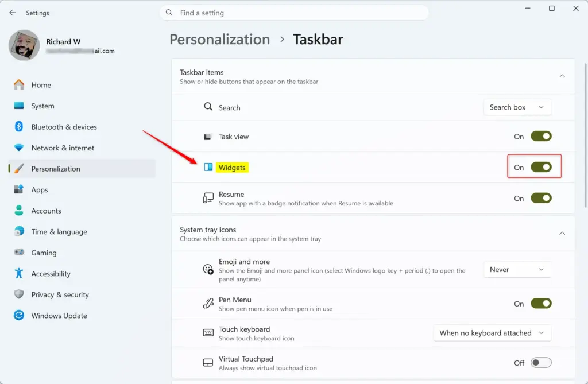Click the Pen Menu icon
The width and height of the screenshot is (588, 384).
(x=208, y=304)
